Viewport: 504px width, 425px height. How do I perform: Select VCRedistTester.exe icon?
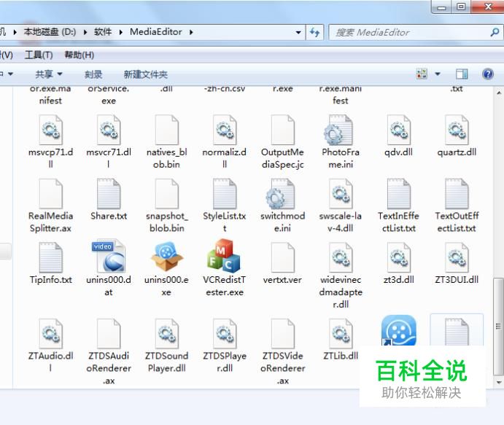tap(224, 256)
